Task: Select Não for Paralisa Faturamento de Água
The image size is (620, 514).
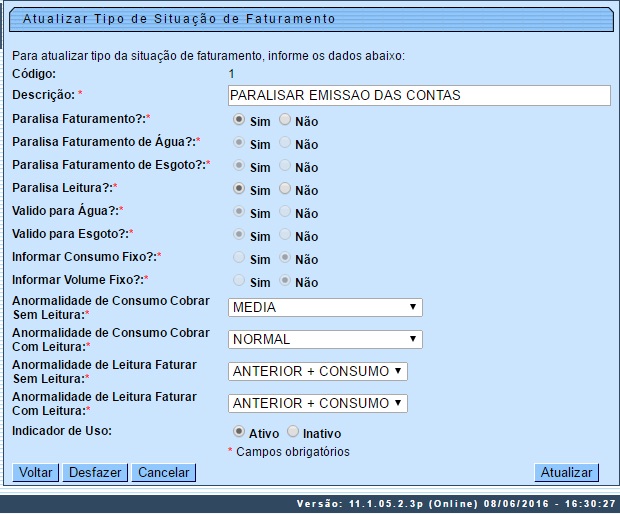Action: click(285, 143)
